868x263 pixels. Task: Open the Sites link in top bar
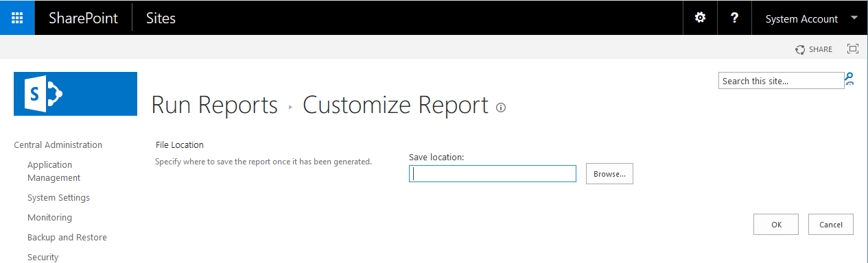tap(161, 18)
